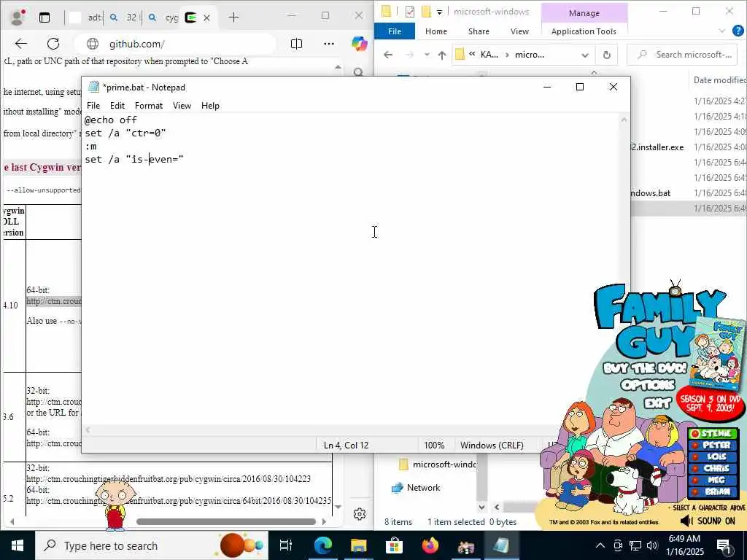Image resolution: width=747 pixels, height=560 pixels.
Task: Reload the github.com page
Action: (53, 44)
